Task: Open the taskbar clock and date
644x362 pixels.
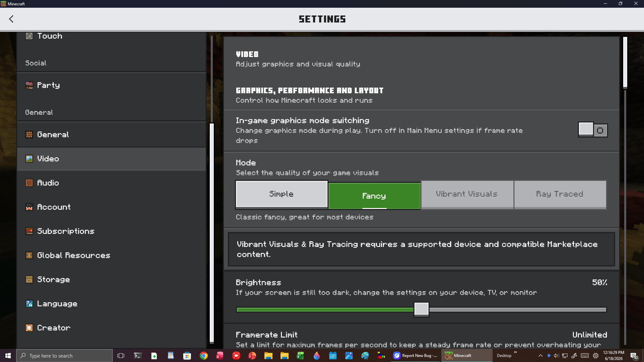Action: pos(613,356)
